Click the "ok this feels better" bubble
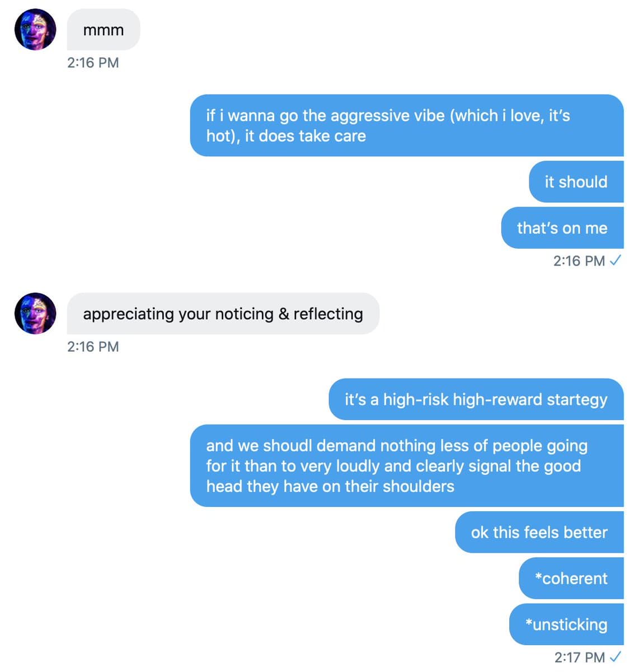The width and height of the screenshot is (634, 672). pos(539,532)
